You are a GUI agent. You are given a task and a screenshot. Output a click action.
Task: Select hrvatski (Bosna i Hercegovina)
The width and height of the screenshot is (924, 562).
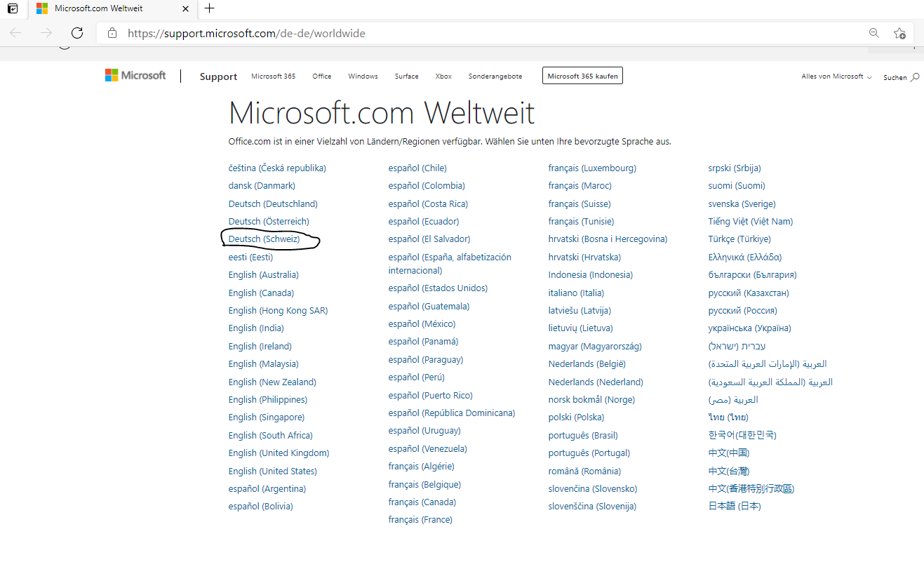click(x=608, y=239)
